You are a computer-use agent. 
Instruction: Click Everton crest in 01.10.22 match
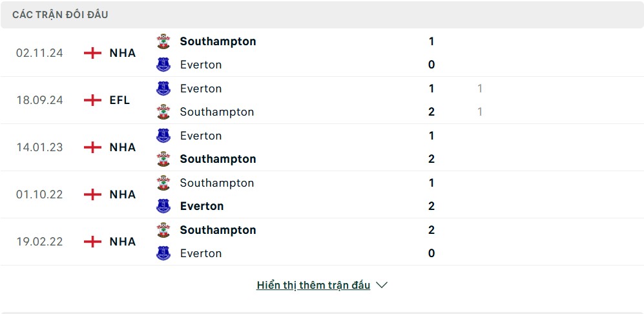(x=163, y=206)
